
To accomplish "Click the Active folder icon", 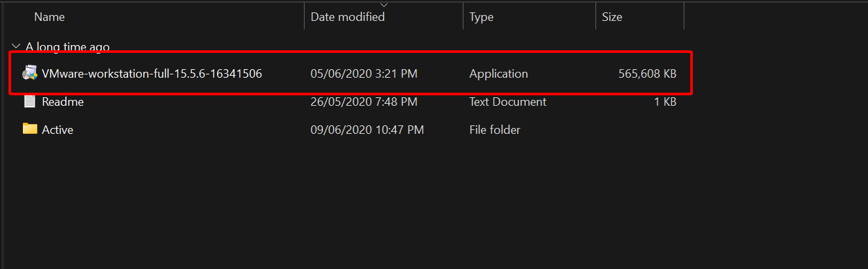I will (30, 129).
